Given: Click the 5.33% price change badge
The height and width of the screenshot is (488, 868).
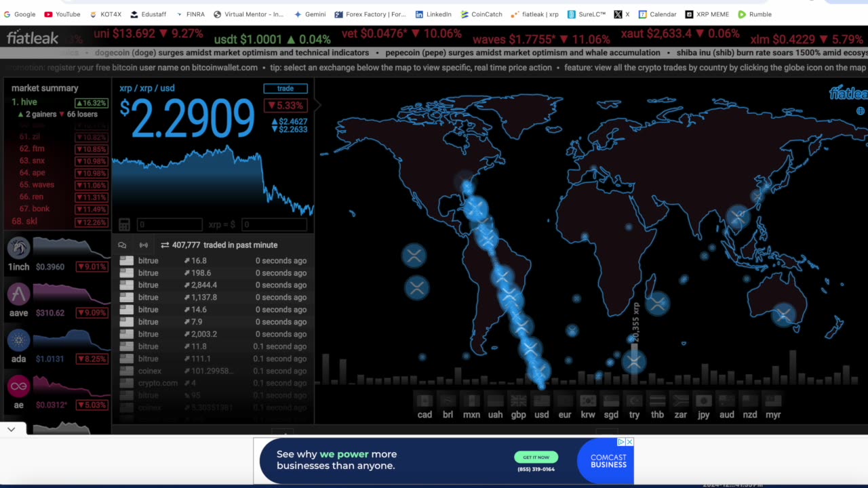Looking at the screenshot, I should coord(285,106).
